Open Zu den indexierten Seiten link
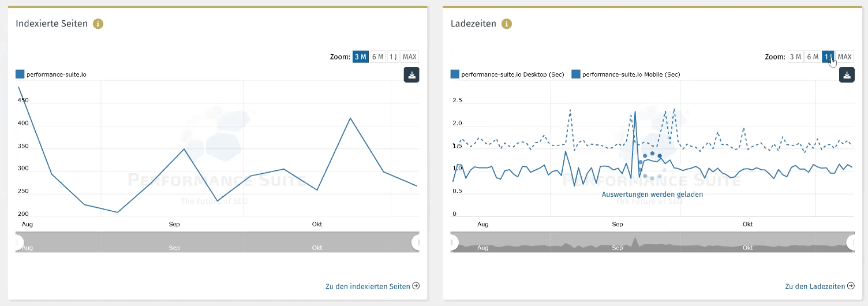Viewport: 868px width, 306px height. click(x=367, y=286)
